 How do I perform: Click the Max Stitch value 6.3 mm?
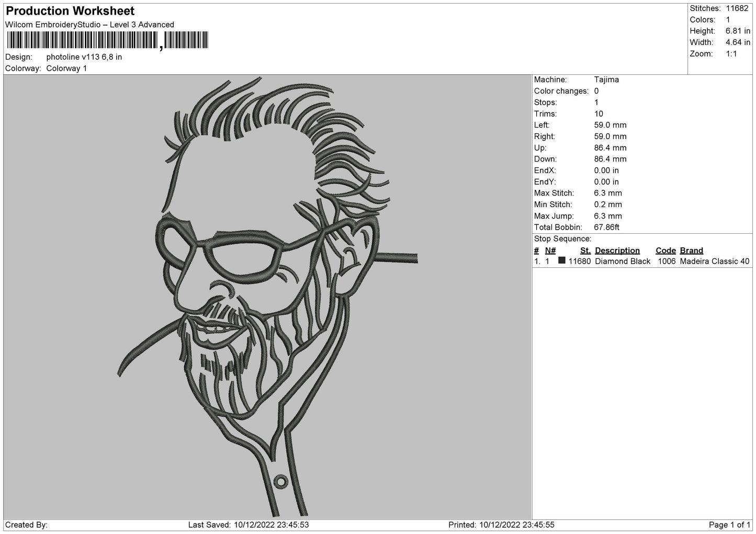click(x=608, y=194)
